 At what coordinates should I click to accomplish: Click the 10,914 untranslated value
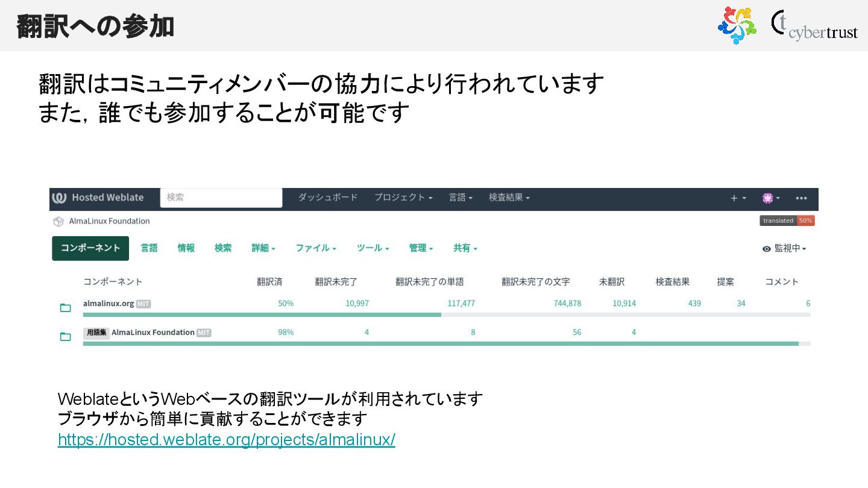coord(624,304)
